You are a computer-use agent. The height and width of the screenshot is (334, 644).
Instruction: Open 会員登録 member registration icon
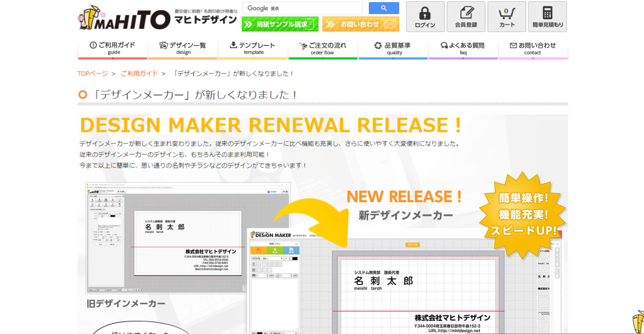466,17
